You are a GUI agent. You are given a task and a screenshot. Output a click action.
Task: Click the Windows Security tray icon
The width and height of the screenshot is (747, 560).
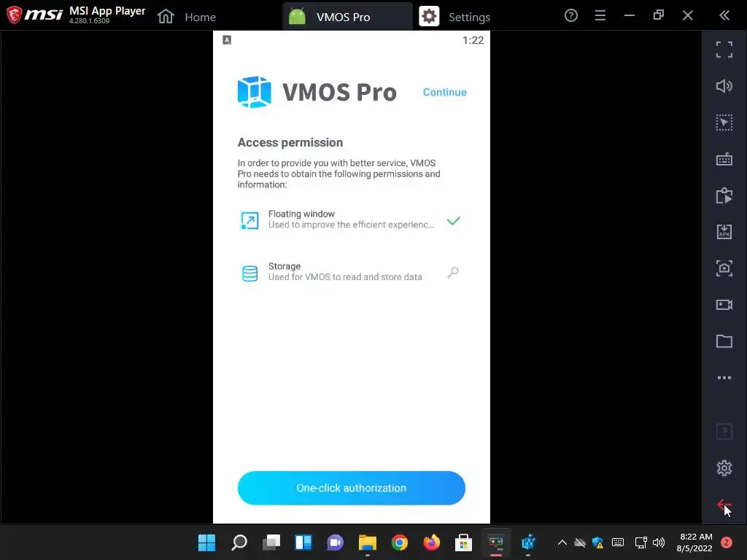(598, 542)
